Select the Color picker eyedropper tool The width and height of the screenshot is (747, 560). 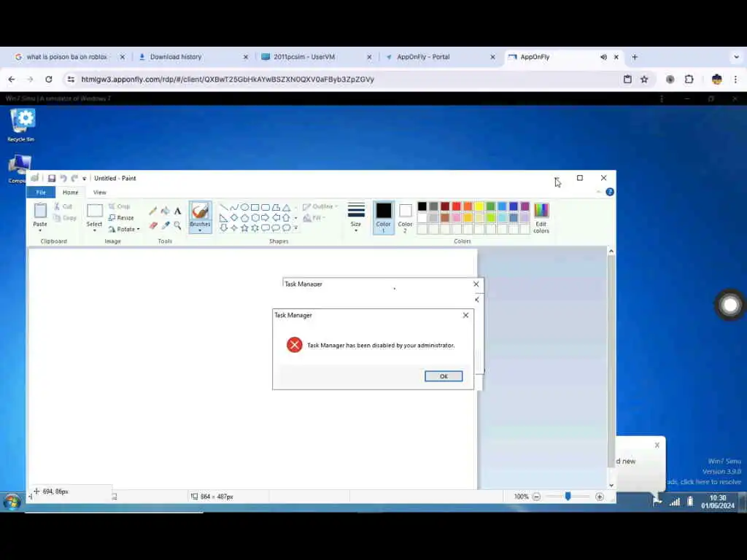pos(166,225)
